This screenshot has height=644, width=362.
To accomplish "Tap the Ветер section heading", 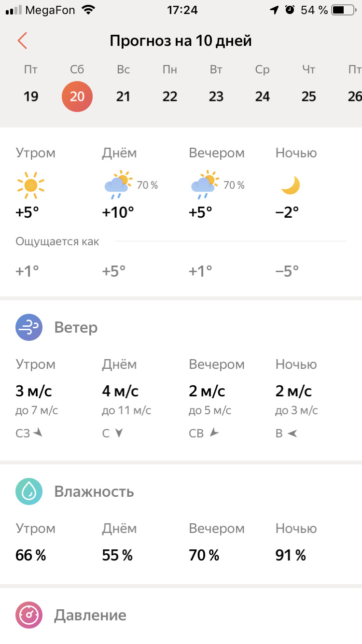I will (x=76, y=328).
